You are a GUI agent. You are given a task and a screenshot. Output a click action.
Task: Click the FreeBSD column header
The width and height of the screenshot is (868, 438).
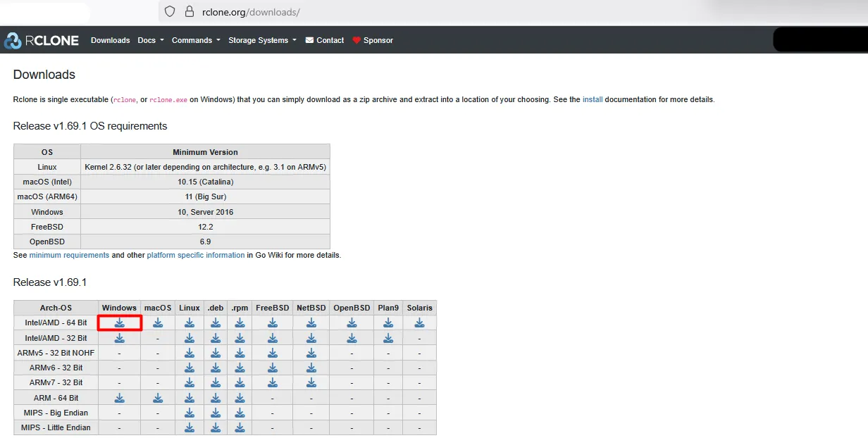point(273,308)
